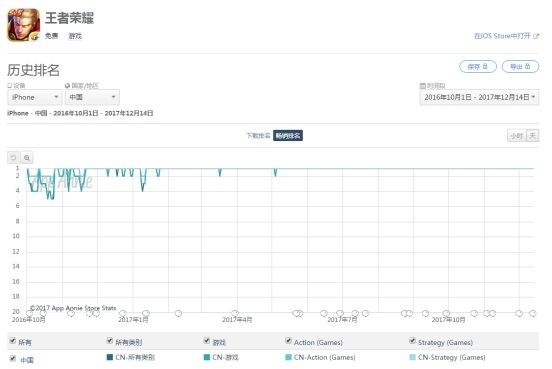Screen dimensions: 552x369
Task: Click the external link icon beside iOS Store
Action: [536, 36]
